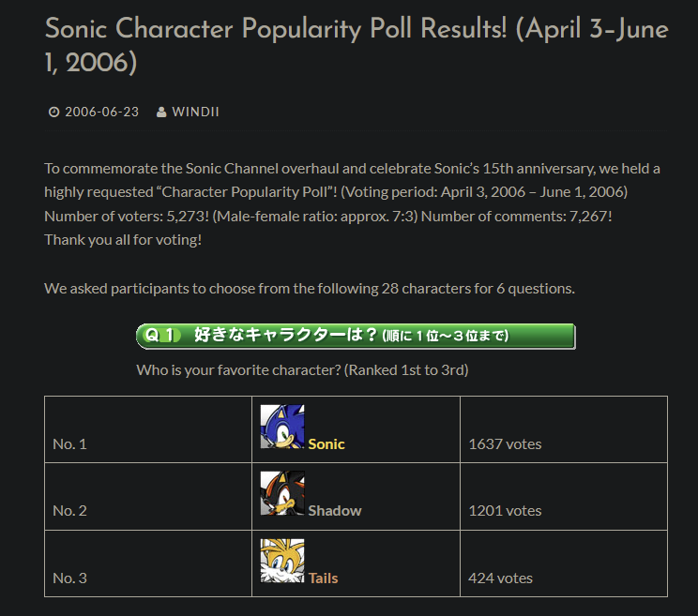Click the green Q1 question banner image
Viewport: 698px width, 616px height.
tap(356, 336)
